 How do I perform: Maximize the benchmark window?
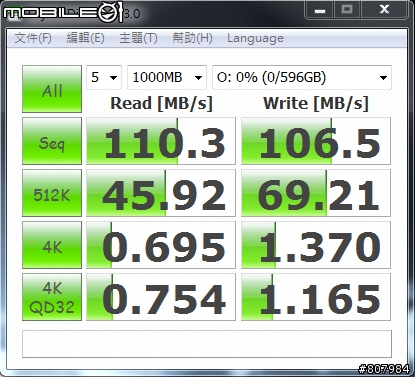point(347,10)
